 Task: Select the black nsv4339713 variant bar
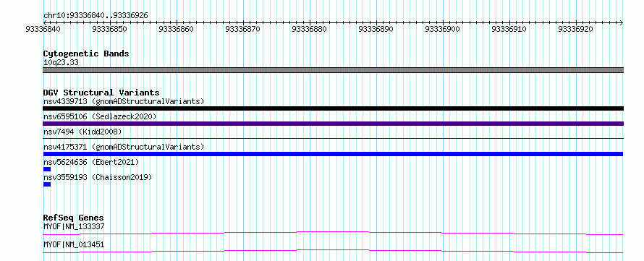click(333, 108)
